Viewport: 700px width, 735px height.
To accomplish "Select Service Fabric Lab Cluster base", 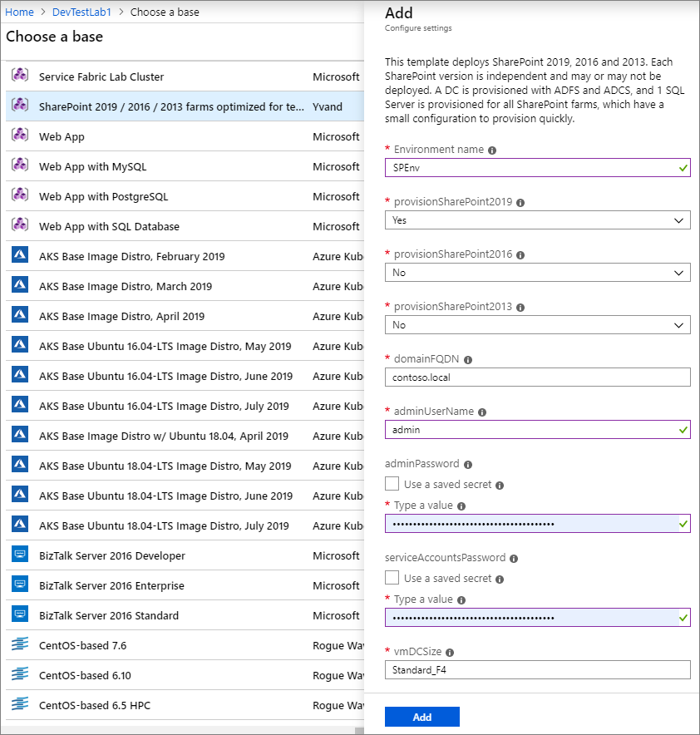I will pos(185,76).
